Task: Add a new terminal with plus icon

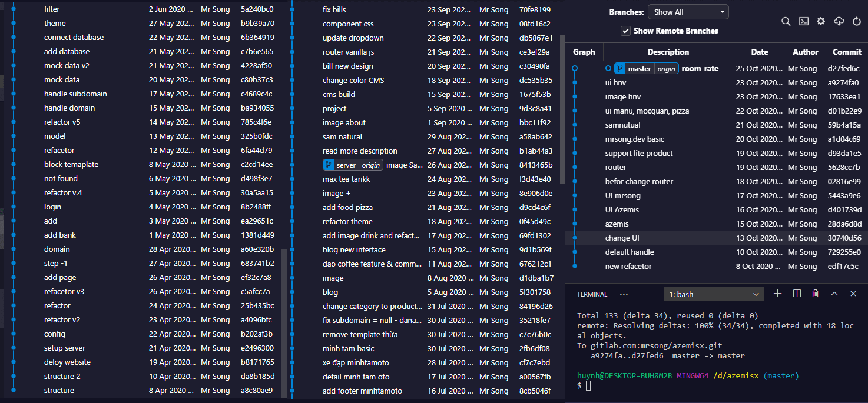Action: coord(777,294)
